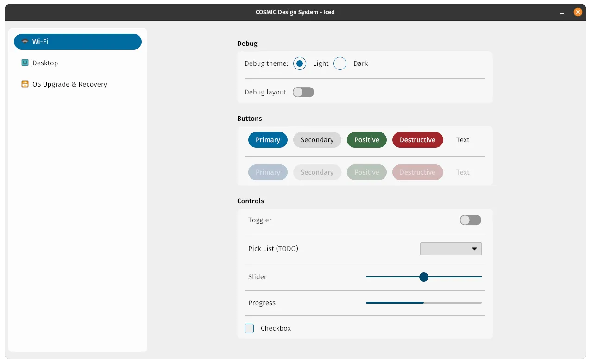Image resolution: width=591 pixels, height=364 pixels.
Task: Click the Slider handle knob
Action: pyautogui.click(x=424, y=277)
